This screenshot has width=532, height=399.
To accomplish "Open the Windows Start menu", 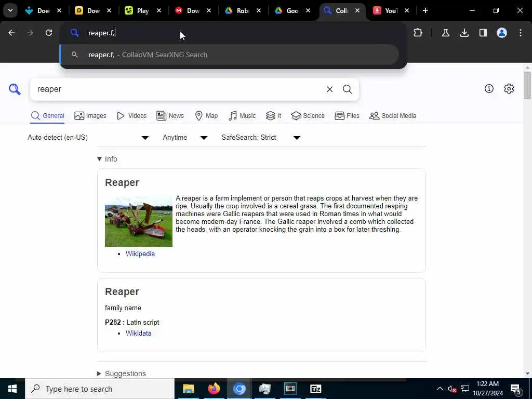I will pos(12,389).
